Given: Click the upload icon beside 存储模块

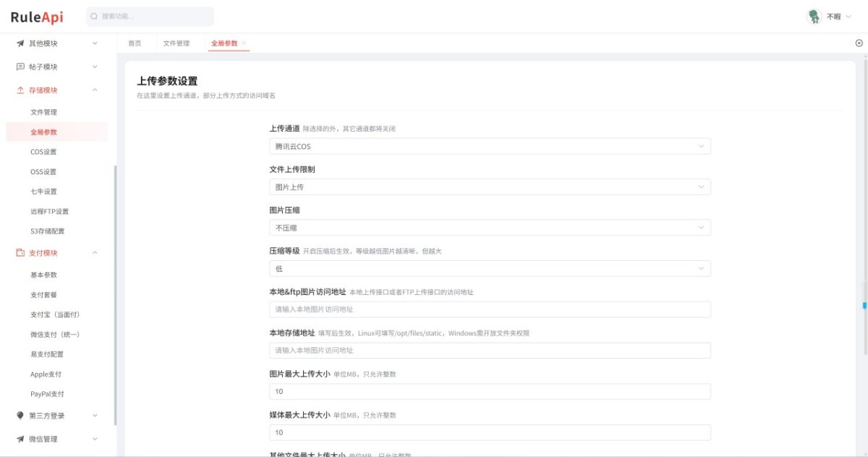Looking at the screenshot, I should coord(20,90).
